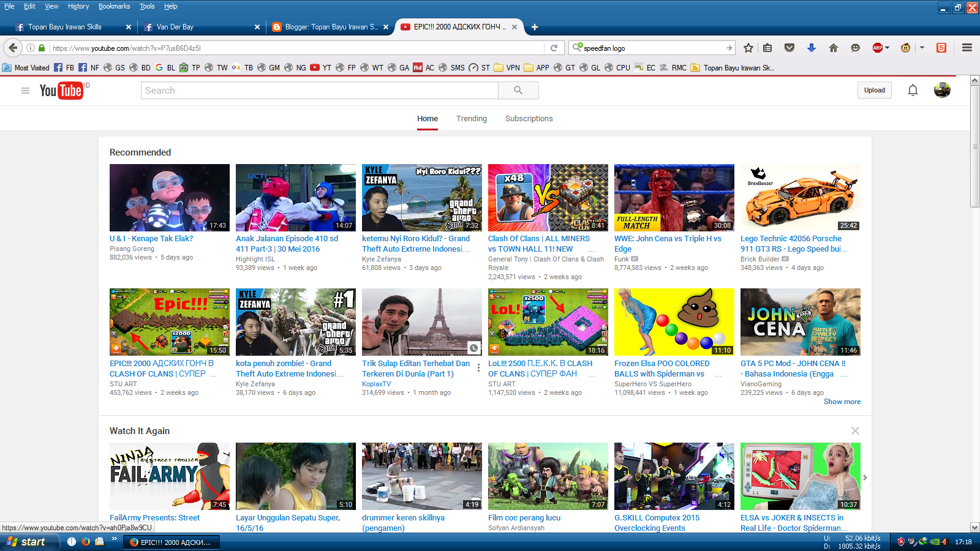Viewport: 980px width, 551px height.
Task: Open the chat bubble toolbar icon
Action: pyautogui.click(x=856, y=48)
